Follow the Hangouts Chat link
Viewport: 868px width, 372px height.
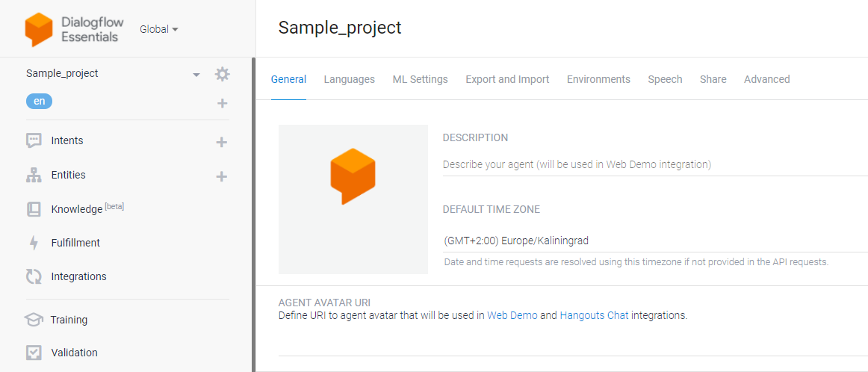pyautogui.click(x=594, y=316)
